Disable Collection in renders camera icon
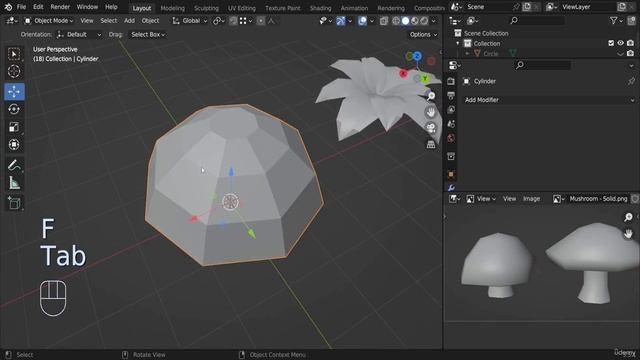This screenshot has height=360, width=640. coord(631,43)
